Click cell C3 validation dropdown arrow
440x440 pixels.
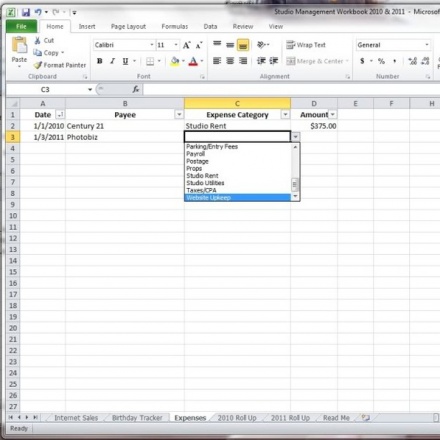[296, 137]
